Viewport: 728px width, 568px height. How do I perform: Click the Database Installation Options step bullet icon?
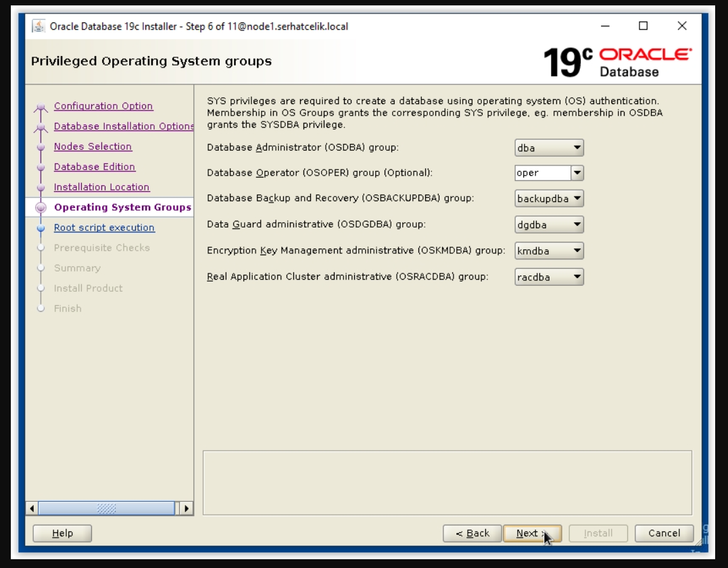pos(41,127)
